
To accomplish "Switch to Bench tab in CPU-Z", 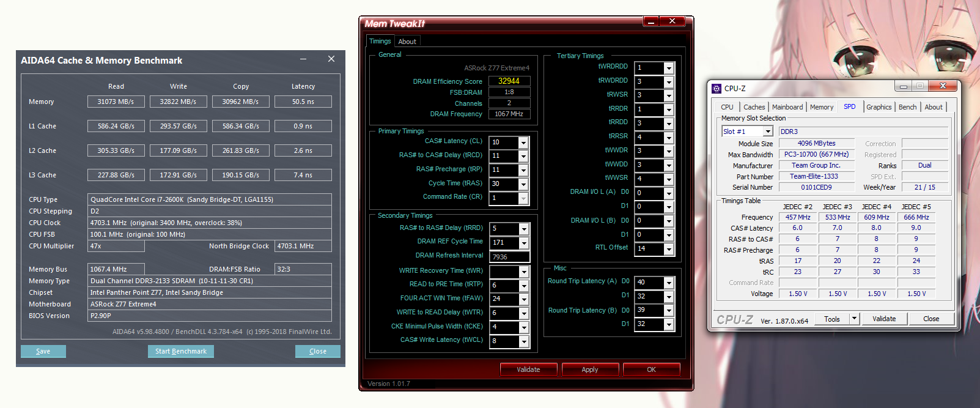I will coord(908,107).
